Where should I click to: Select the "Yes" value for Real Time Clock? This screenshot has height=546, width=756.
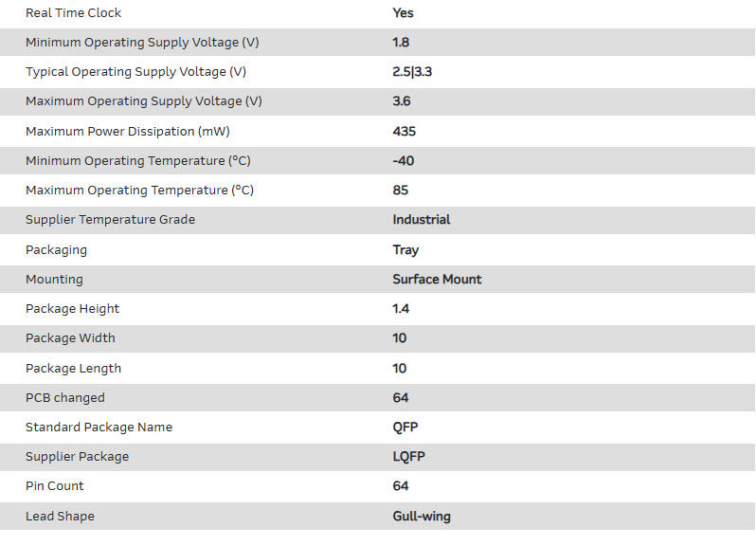403,13
